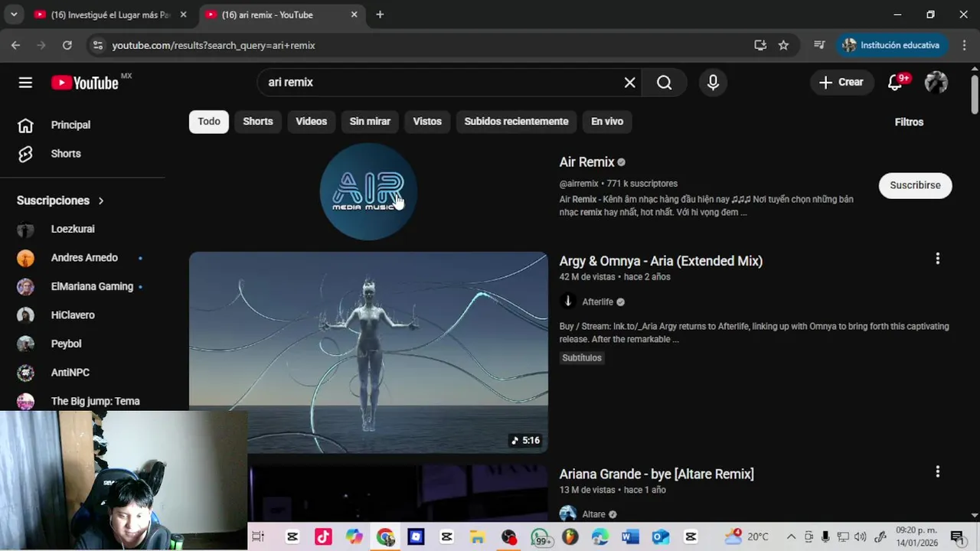This screenshot has width=980, height=551.
Task: Open a new browser tab
Action: coord(380,15)
